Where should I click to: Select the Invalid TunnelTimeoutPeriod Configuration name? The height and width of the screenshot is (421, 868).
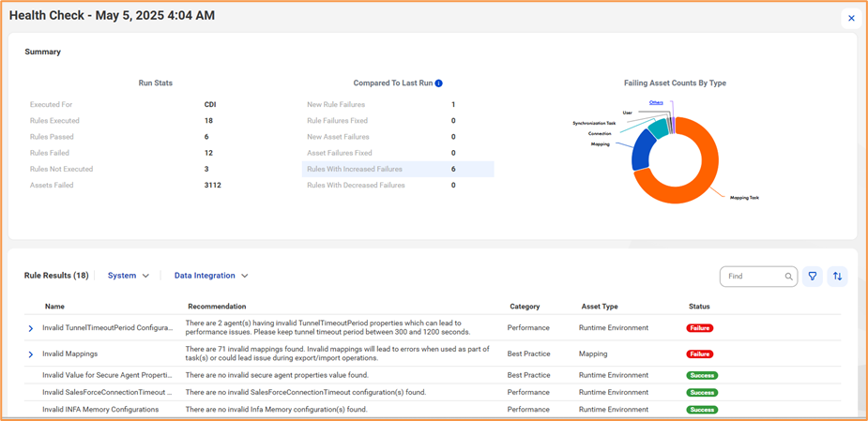click(105, 328)
